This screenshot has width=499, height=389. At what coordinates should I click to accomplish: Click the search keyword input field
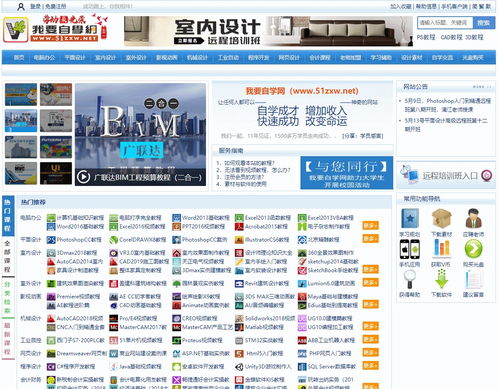coord(445,23)
